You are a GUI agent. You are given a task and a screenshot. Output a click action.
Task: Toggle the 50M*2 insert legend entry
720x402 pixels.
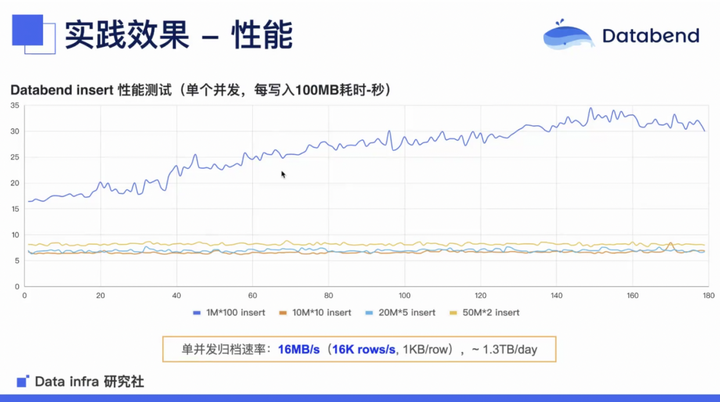coord(484,313)
